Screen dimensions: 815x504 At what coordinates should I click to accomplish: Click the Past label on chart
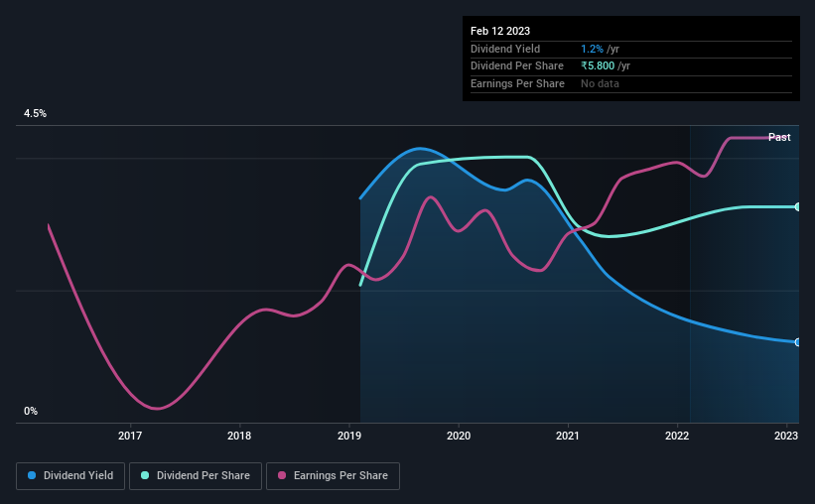tap(779, 137)
